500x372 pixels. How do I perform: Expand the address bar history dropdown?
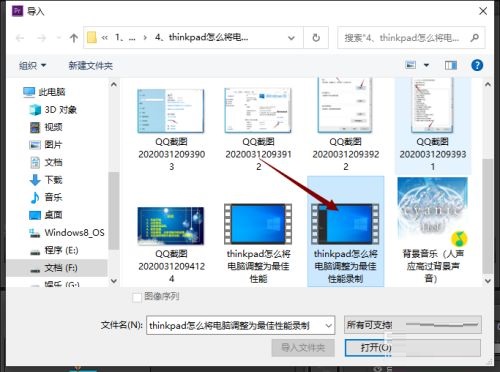pos(291,38)
